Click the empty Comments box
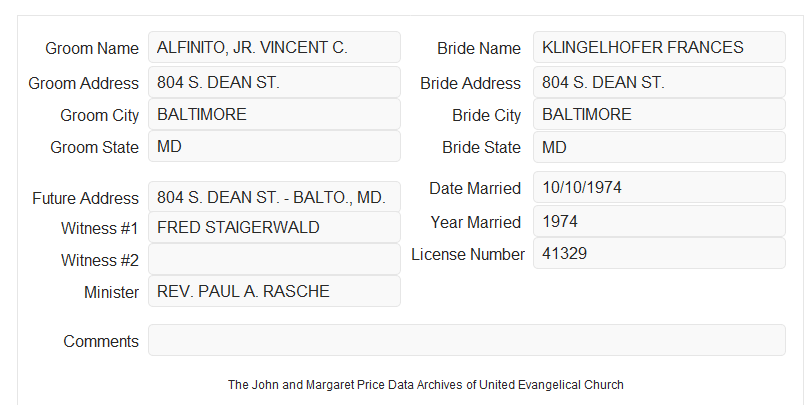 (467, 340)
